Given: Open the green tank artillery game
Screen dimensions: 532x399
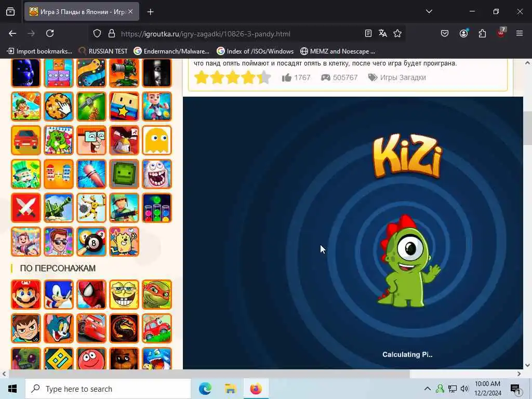Looking at the screenshot, I should click(x=58, y=208).
